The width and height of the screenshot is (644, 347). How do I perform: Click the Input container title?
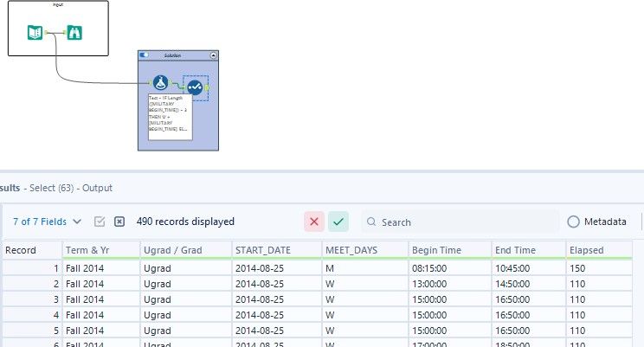[x=58, y=4]
